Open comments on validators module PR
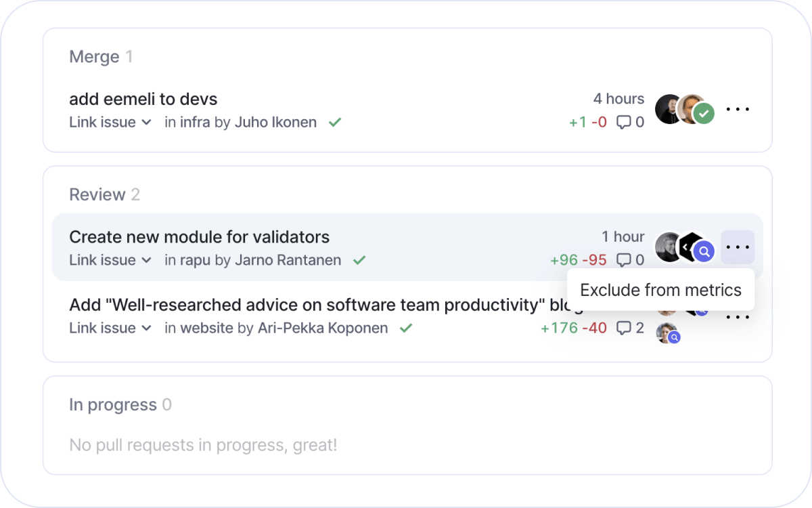 point(623,260)
